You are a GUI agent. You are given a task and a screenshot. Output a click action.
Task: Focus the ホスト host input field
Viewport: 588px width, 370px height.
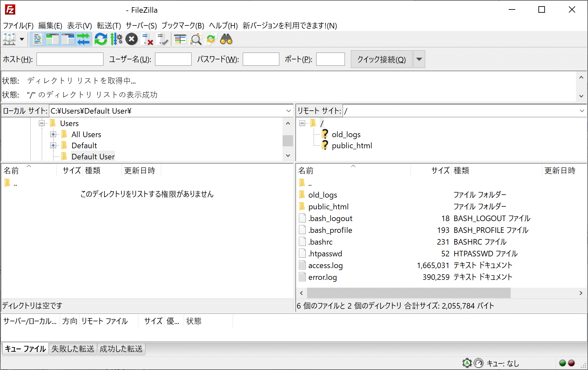pyautogui.click(x=70, y=59)
